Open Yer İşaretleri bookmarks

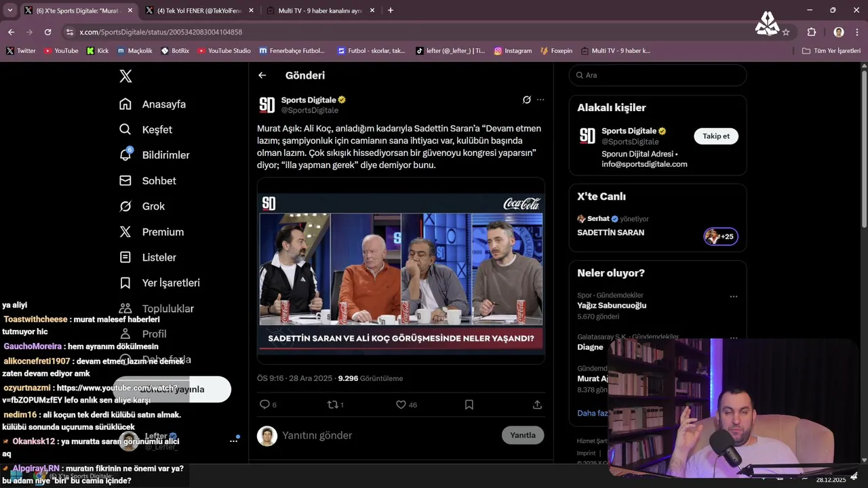159,283
